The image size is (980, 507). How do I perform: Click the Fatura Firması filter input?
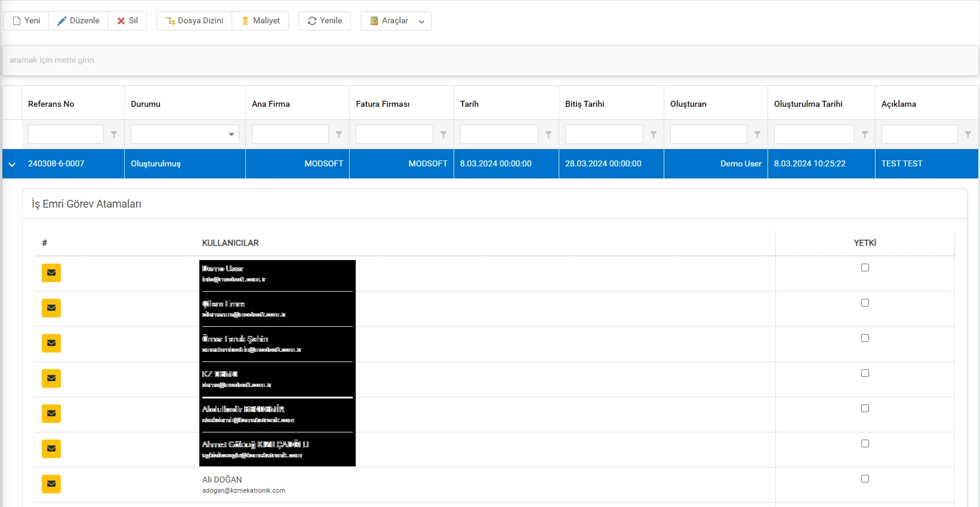tap(395, 134)
